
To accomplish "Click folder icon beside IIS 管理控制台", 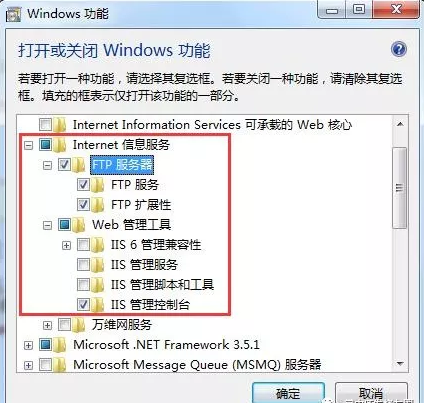I will point(97,305).
